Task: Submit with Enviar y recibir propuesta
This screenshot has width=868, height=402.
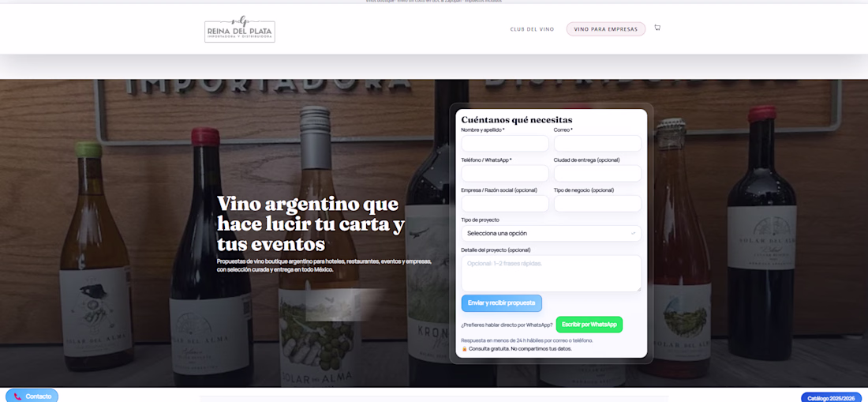Action: tap(502, 303)
